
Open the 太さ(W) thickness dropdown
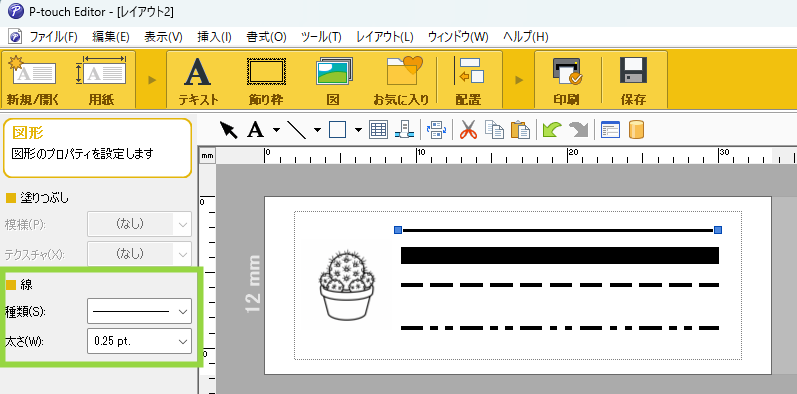(140, 341)
